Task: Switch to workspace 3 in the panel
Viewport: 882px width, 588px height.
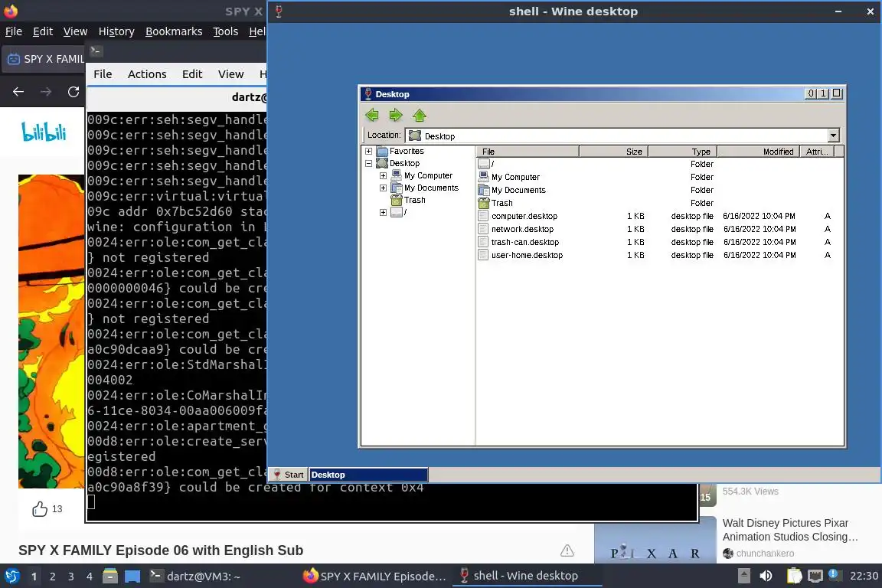Action: [x=71, y=577]
